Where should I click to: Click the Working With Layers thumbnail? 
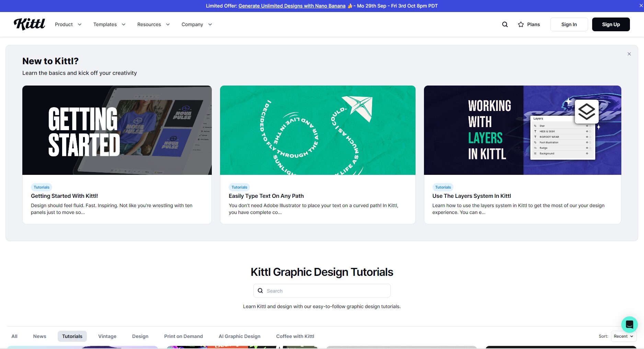522,130
